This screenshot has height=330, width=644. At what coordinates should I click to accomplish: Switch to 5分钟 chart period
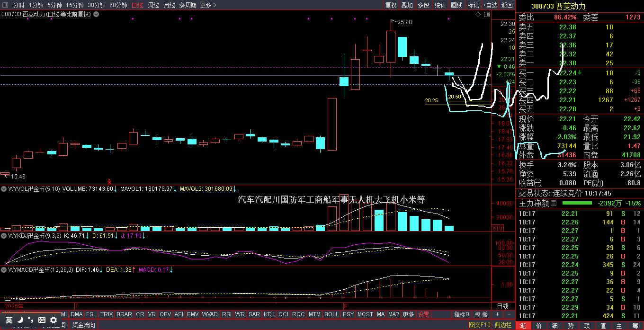(54, 5)
